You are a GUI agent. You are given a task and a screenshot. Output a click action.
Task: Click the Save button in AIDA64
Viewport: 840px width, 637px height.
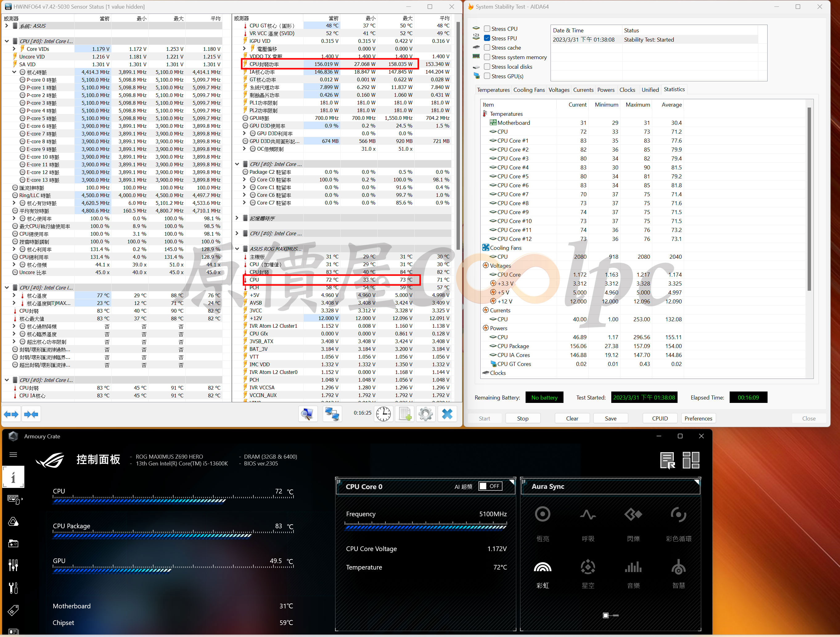pyautogui.click(x=611, y=419)
